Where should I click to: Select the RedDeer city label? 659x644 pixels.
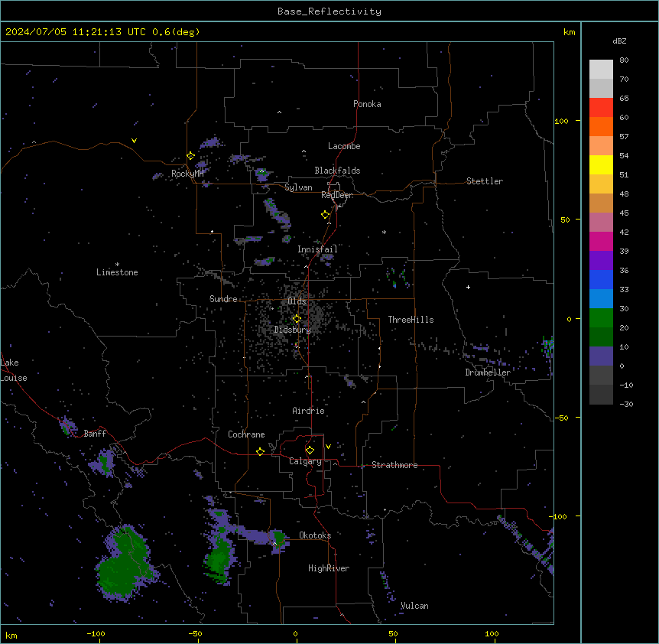[337, 195]
